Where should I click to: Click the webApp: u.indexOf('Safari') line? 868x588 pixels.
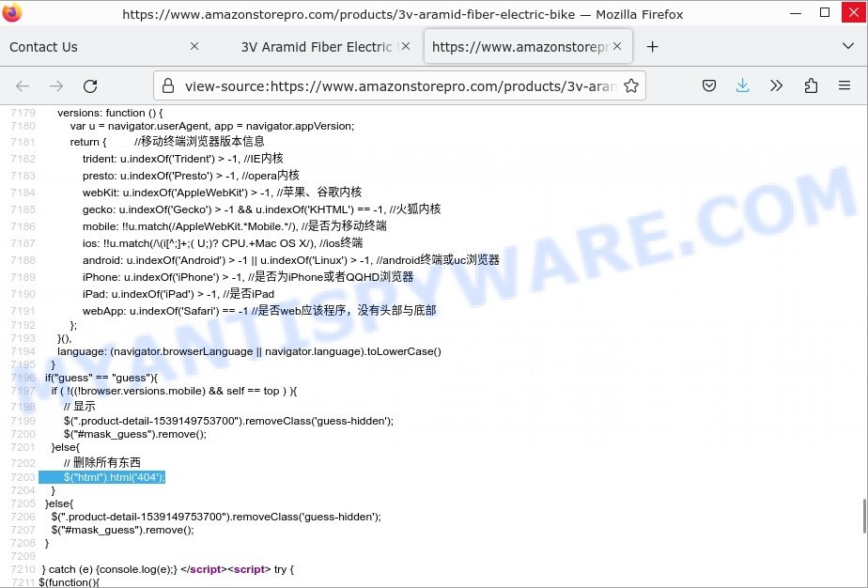click(x=259, y=311)
